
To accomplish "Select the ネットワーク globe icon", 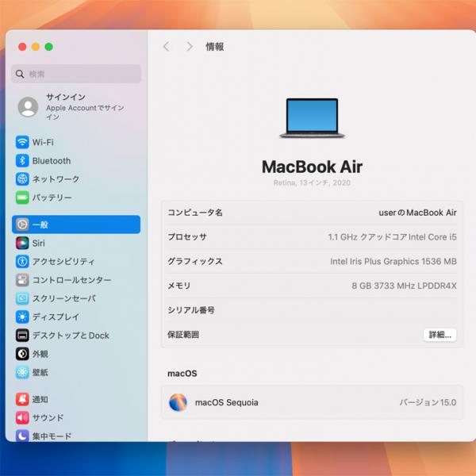I will point(22,179).
